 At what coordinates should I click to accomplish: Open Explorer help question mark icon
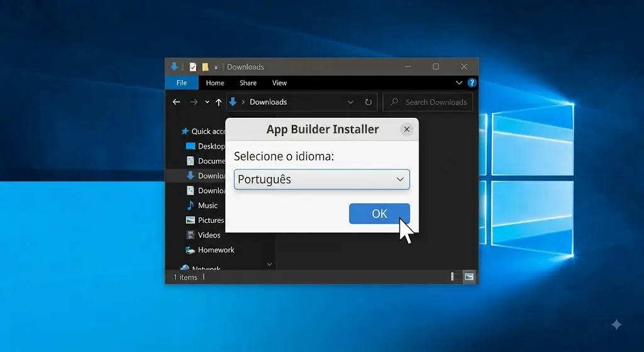472,82
